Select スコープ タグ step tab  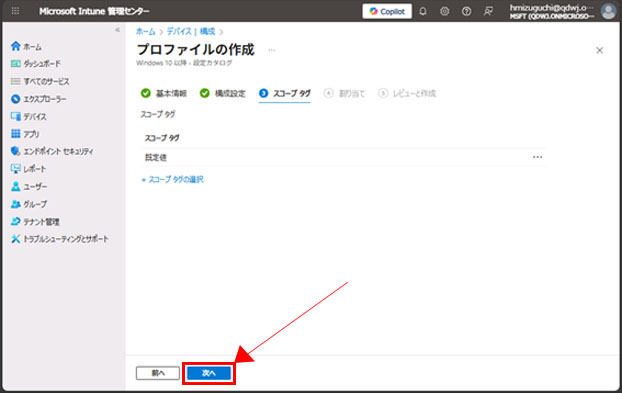[x=284, y=93]
